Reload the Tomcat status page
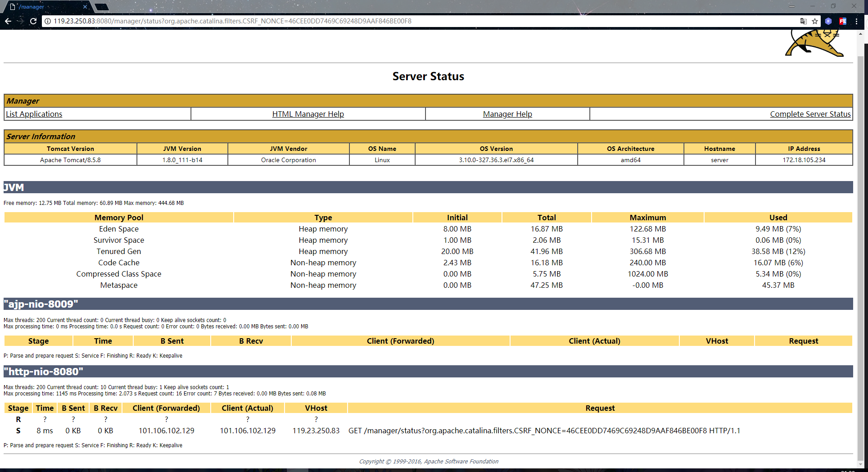868x472 pixels. point(33,21)
